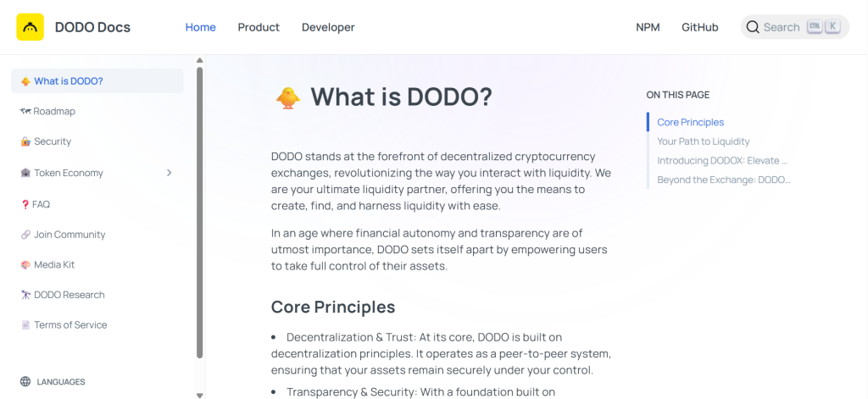This screenshot has height=399, width=868.
Task: Jump to Your Path to Liquidity section
Action: (704, 141)
